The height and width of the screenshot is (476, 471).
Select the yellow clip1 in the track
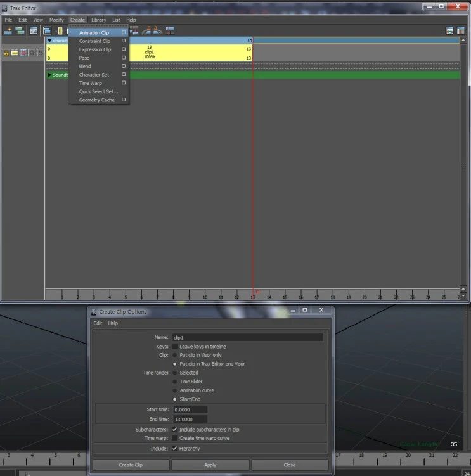point(150,53)
